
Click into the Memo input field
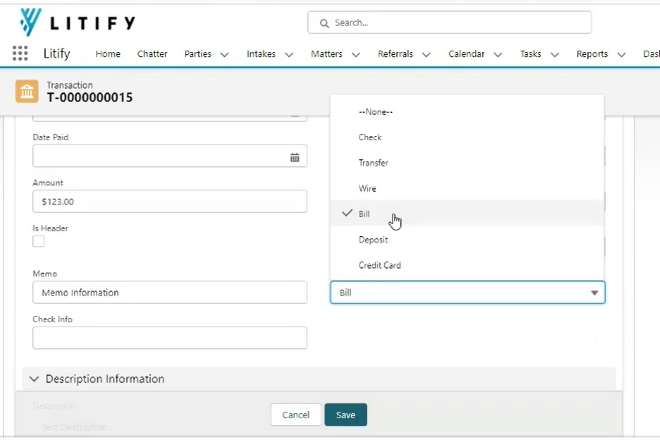point(169,293)
